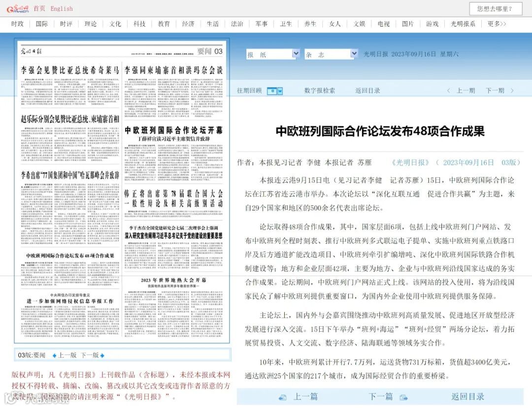Open the 时评 menu section
The width and height of the screenshot is (532, 408).
tap(66, 24)
